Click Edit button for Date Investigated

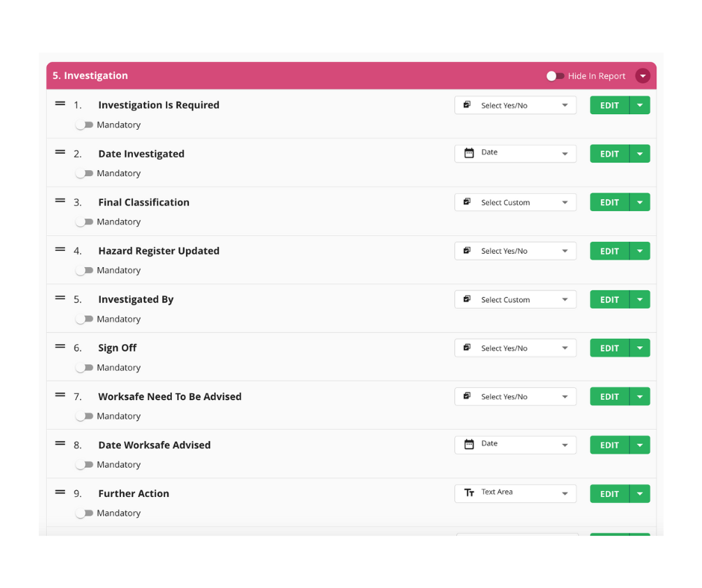(x=609, y=154)
